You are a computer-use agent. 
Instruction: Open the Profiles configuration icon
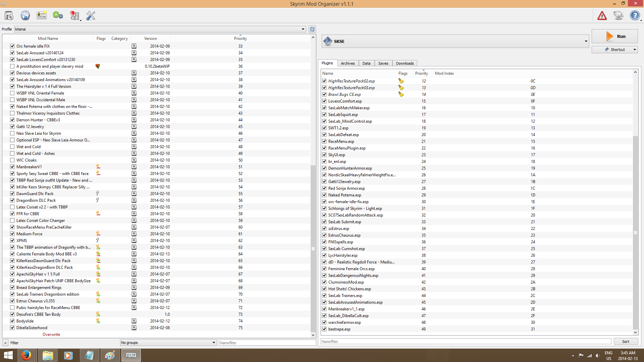[x=42, y=15]
